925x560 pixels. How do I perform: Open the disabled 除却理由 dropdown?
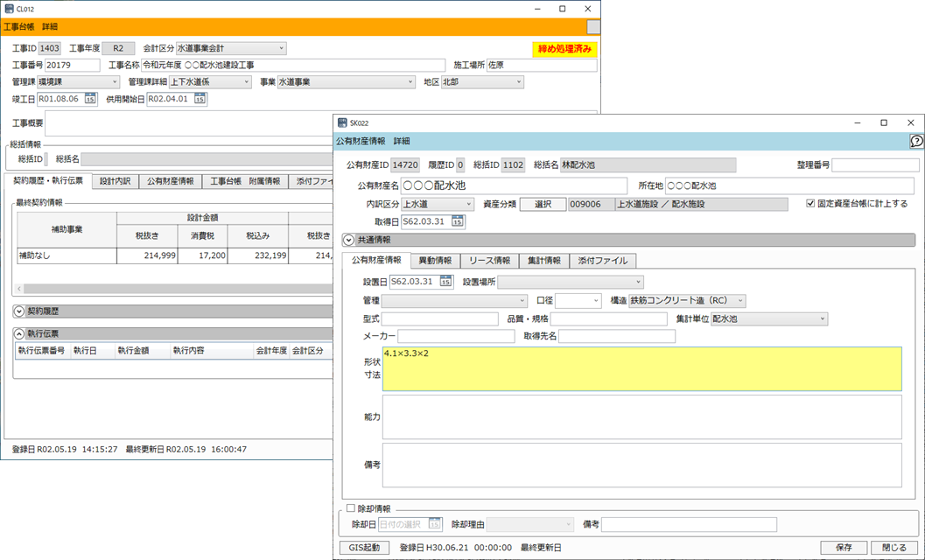tap(529, 524)
